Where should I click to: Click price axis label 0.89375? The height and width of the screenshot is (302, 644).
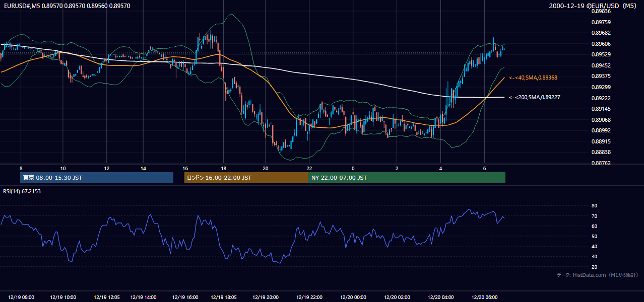pyautogui.click(x=601, y=76)
